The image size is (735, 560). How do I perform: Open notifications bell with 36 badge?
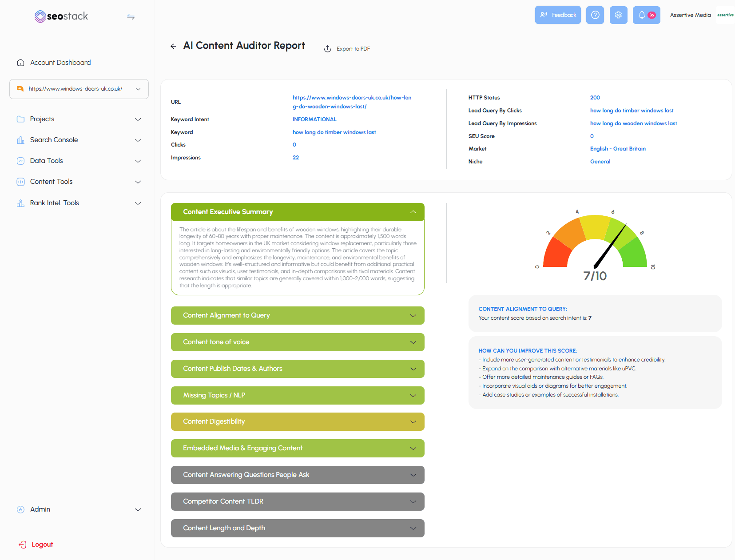(646, 15)
